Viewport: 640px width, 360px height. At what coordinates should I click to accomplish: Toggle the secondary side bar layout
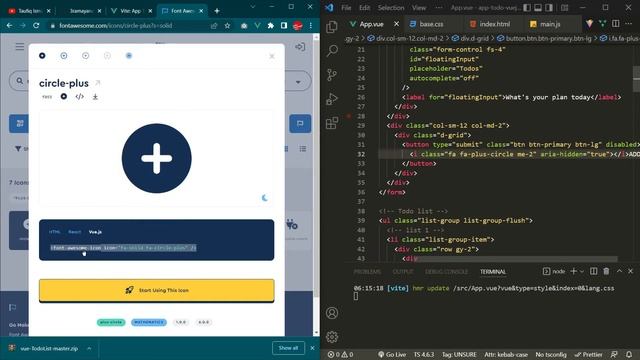point(549,8)
